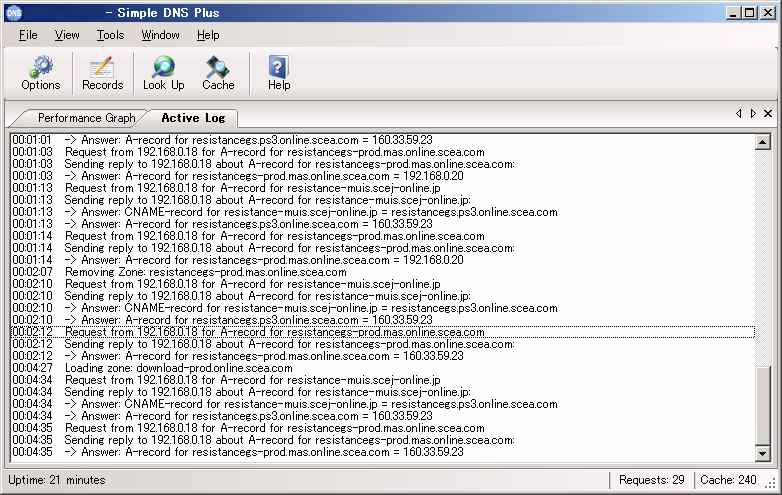Open the View menu
The height and width of the screenshot is (495, 782).
coord(67,35)
